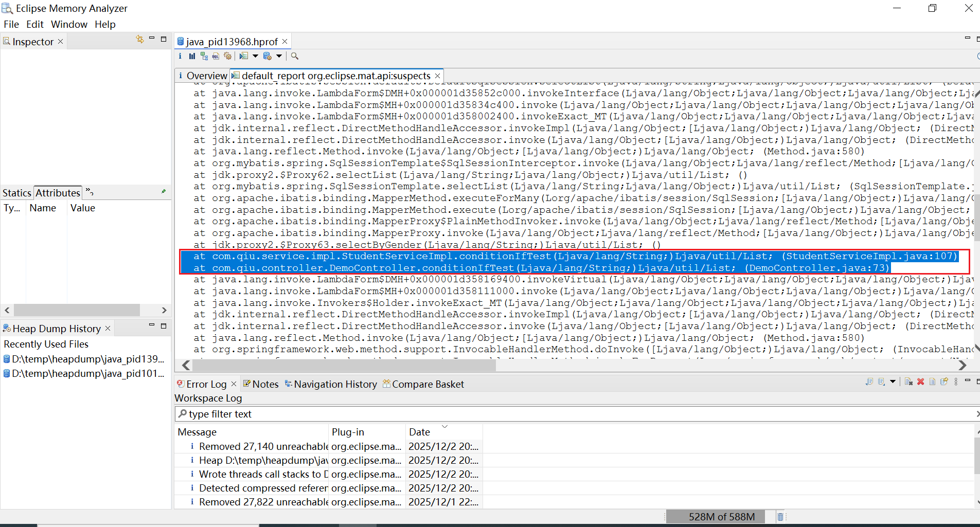The height and width of the screenshot is (527, 980).
Task: Open the Navigation History tab
Action: [331, 384]
